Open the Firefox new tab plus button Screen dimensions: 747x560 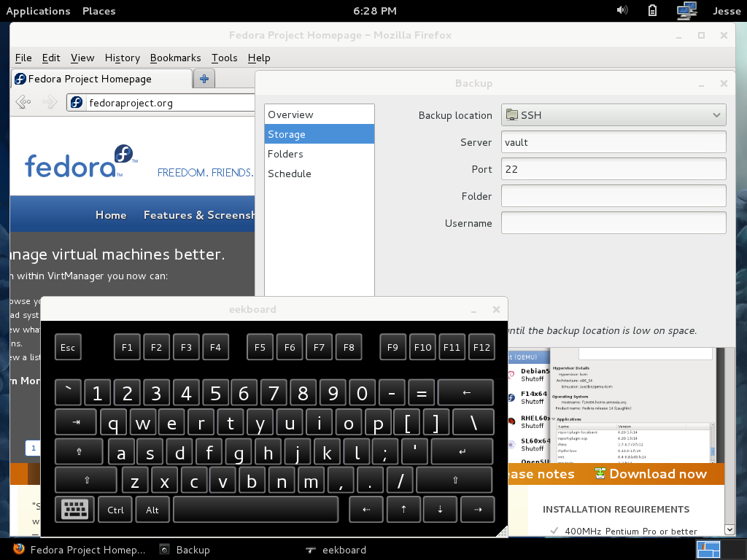[x=204, y=79]
